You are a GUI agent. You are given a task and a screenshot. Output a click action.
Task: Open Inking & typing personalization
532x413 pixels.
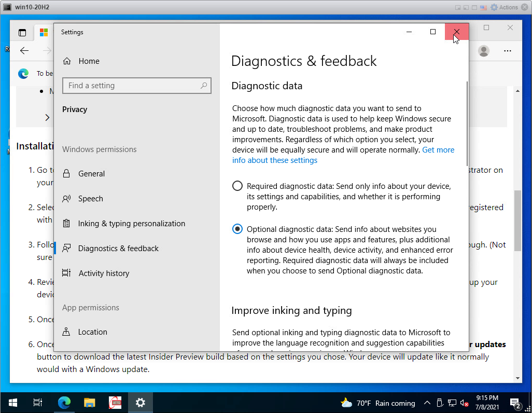(x=124, y=224)
